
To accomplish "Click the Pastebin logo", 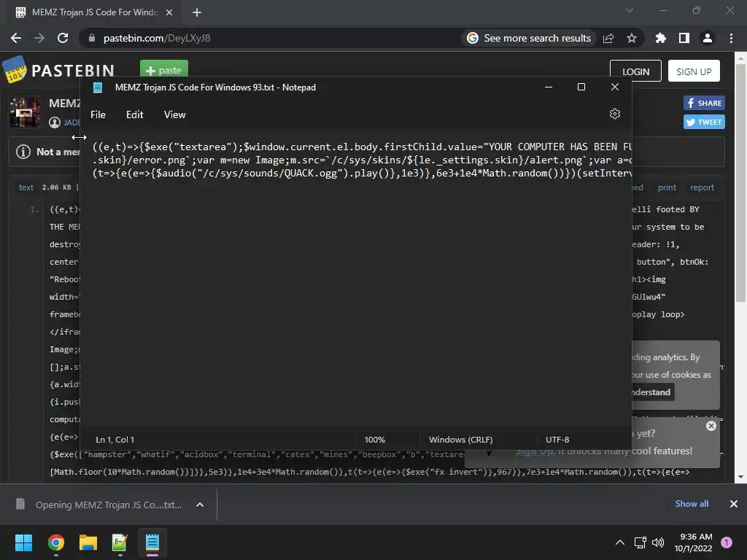I will tap(58, 71).
